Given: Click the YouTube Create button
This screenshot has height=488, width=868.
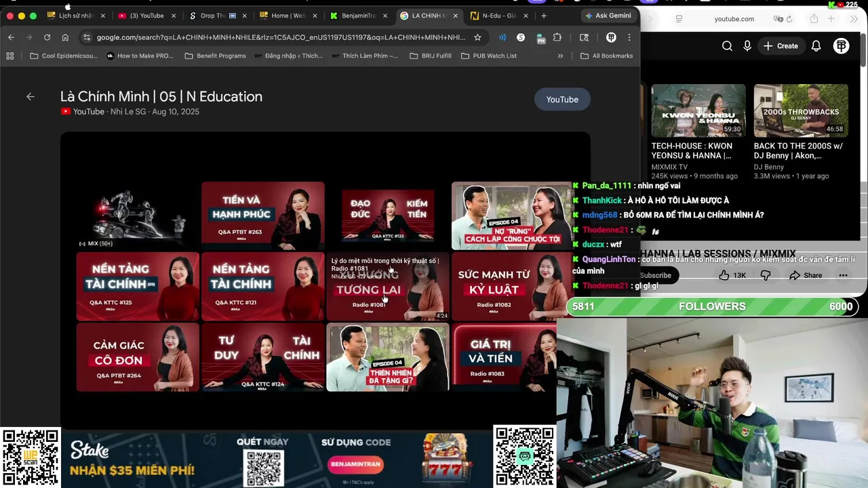Looking at the screenshot, I should 781,46.
